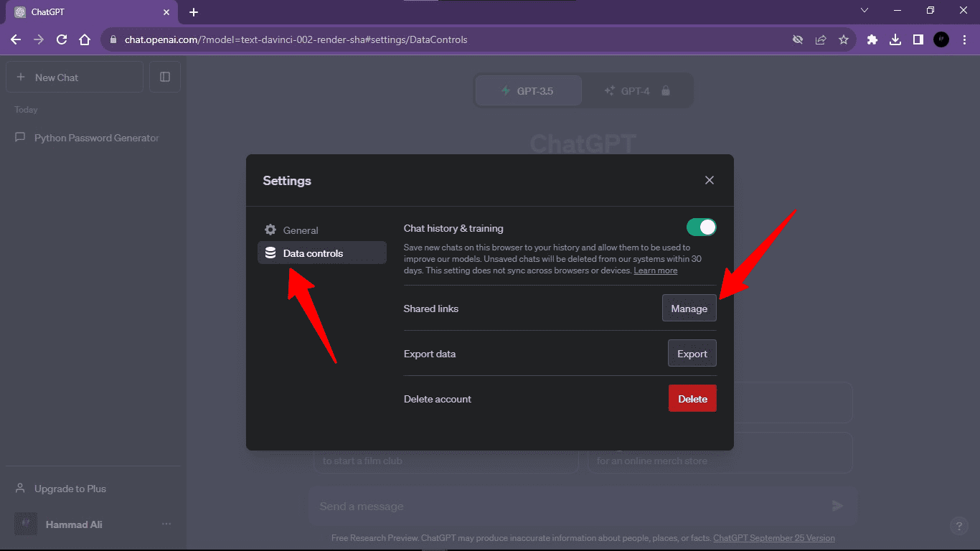The height and width of the screenshot is (551, 980).
Task: Open the tab search chevron
Action: pos(864,10)
